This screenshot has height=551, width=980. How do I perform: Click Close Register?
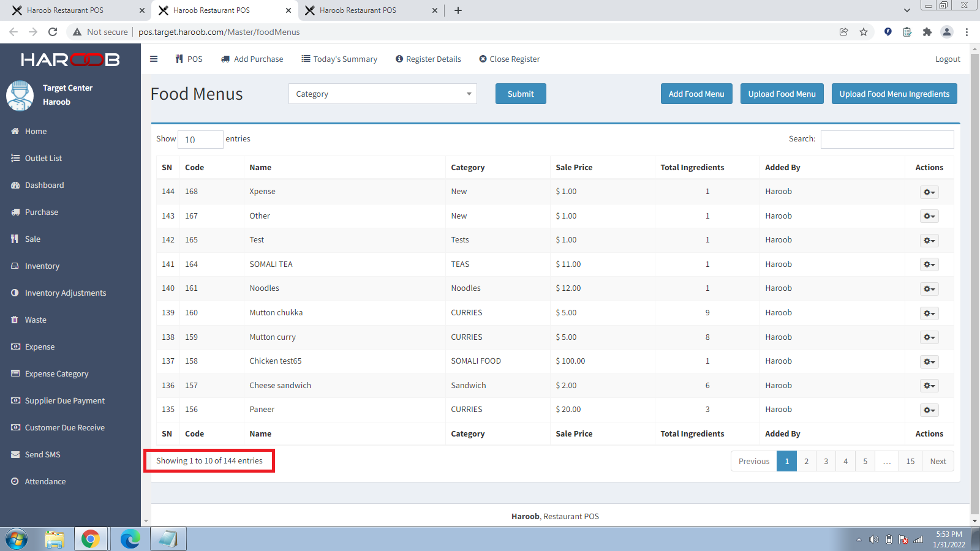point(510,59)
